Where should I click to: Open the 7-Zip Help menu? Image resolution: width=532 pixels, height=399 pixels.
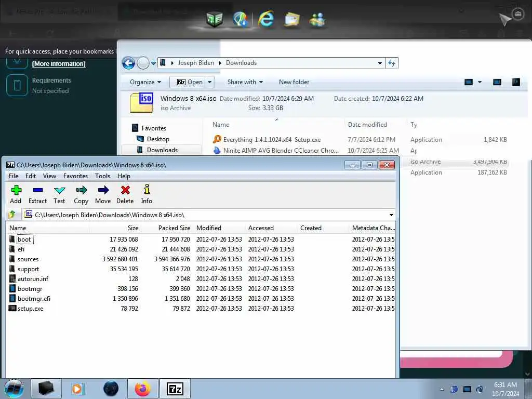tap(124, 176)
